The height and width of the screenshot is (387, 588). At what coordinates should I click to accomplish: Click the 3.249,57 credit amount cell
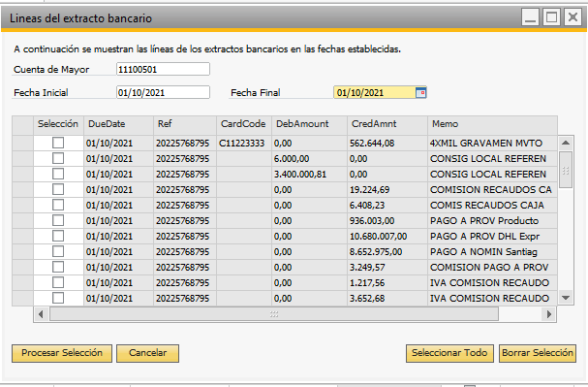[x=387, y=268]
